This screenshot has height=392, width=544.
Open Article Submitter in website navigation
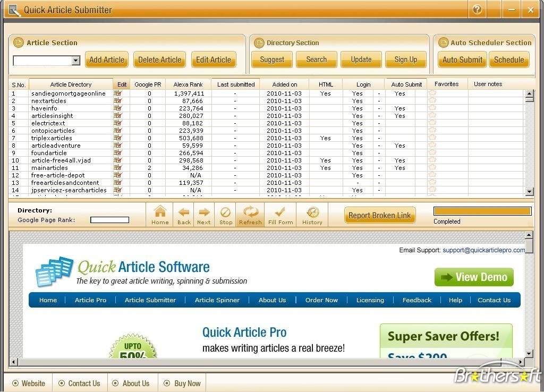150,300
